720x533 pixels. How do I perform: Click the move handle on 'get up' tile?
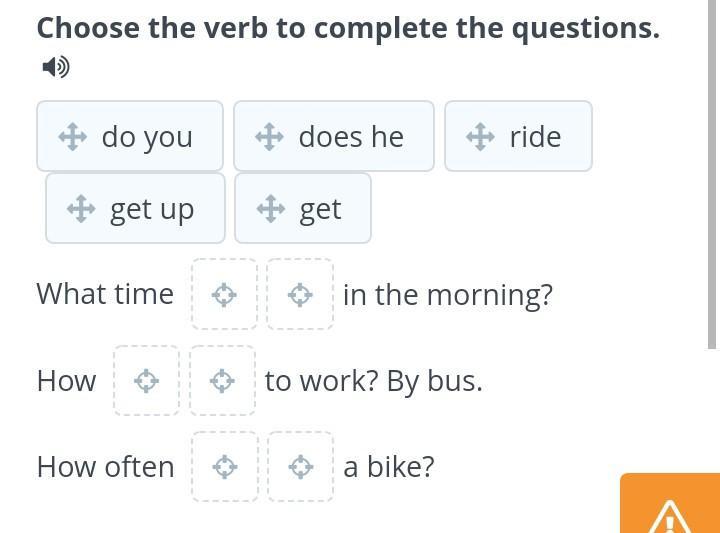point(81,209)
